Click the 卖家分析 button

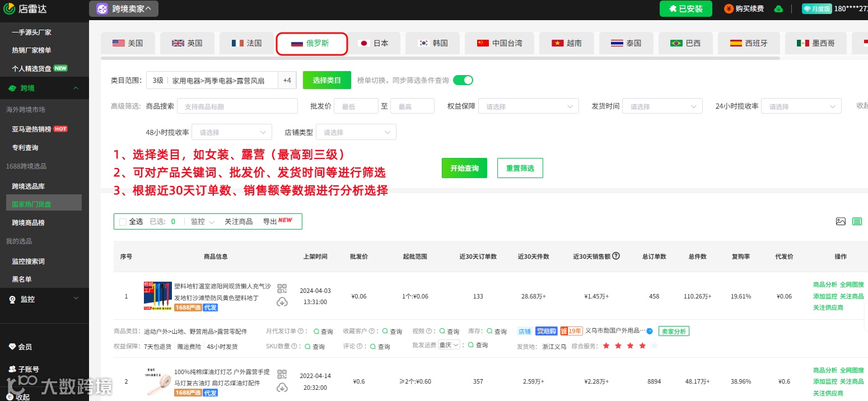[x=674, y=331]
